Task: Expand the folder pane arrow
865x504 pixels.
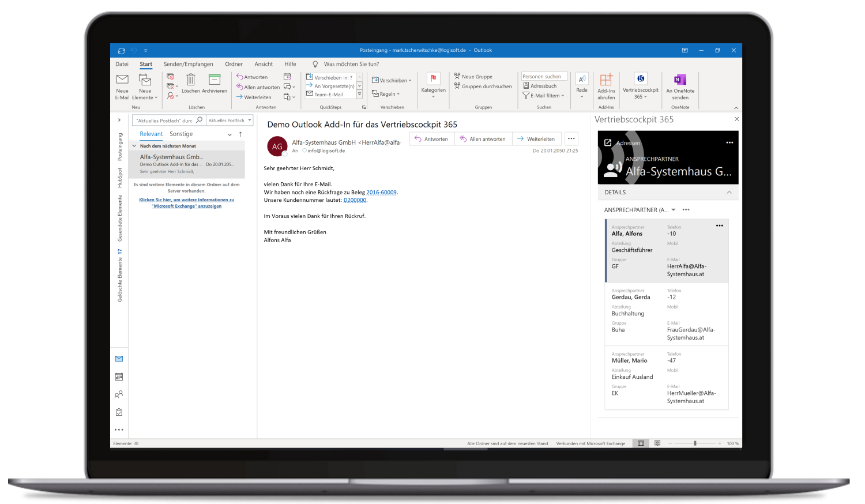Action: point(119,120)
